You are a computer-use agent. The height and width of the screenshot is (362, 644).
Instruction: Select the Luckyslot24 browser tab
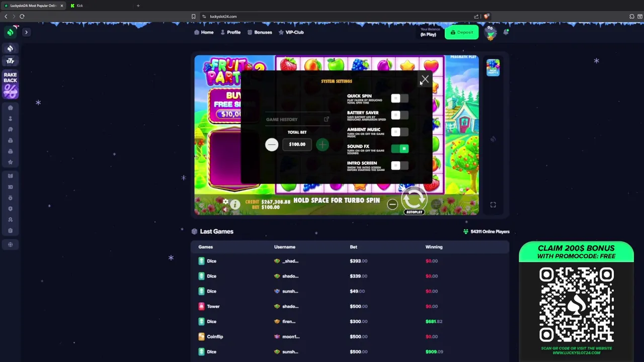34,6
